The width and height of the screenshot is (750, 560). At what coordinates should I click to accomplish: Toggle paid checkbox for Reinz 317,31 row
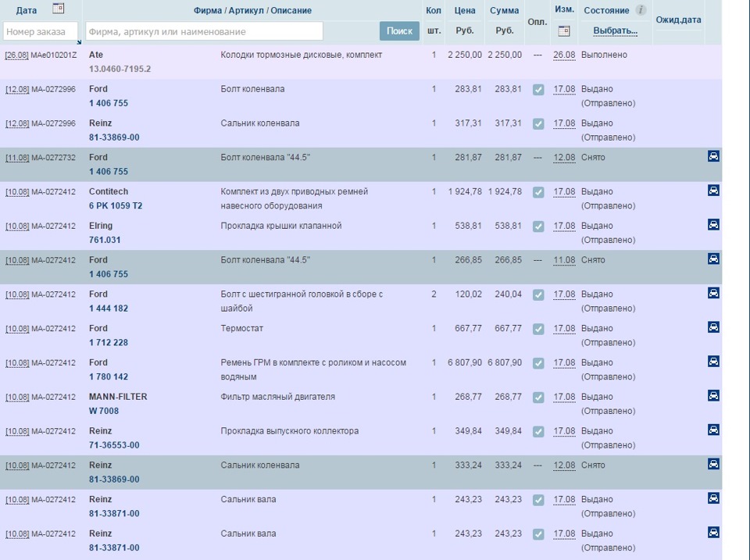point(537,124)
